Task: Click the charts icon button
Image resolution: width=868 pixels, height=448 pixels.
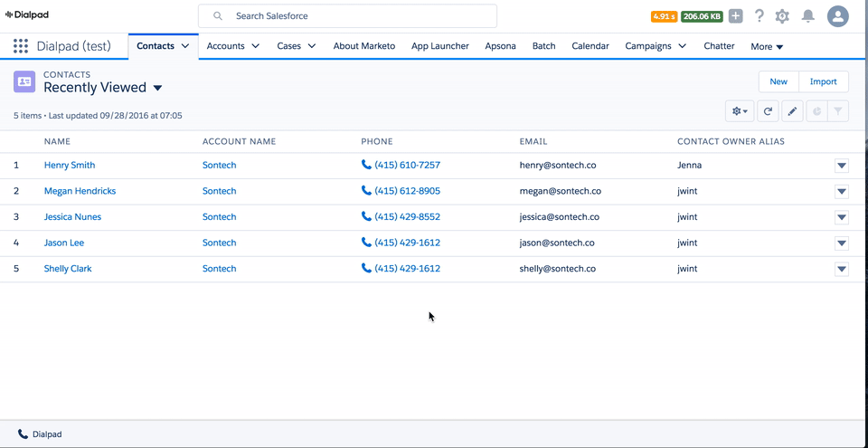Action: click(x=816, y=111)
